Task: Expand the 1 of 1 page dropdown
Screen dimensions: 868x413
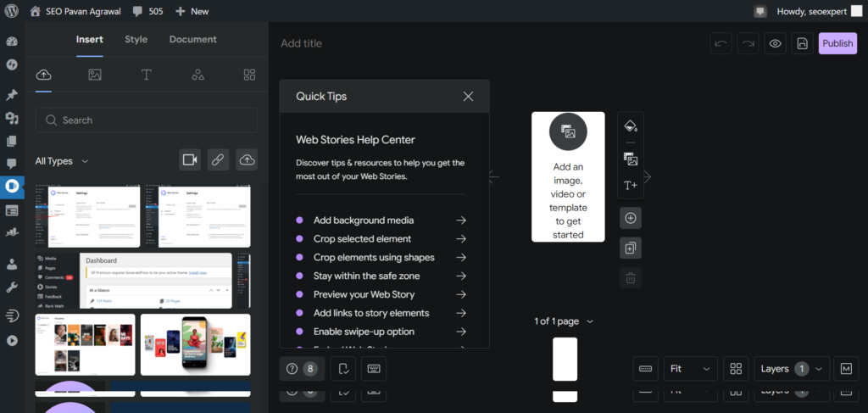Action: 564,321
